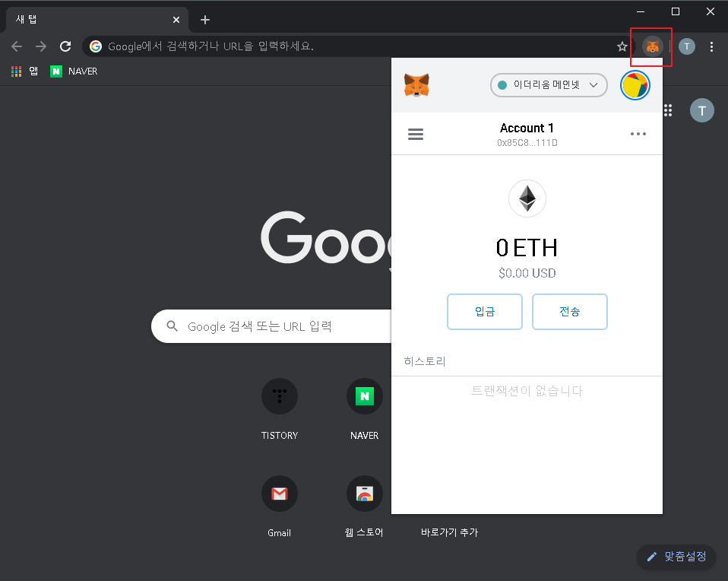Viewport: 728px width, 581px height.
Task: Reload the page
Action: tap(65, 46)
